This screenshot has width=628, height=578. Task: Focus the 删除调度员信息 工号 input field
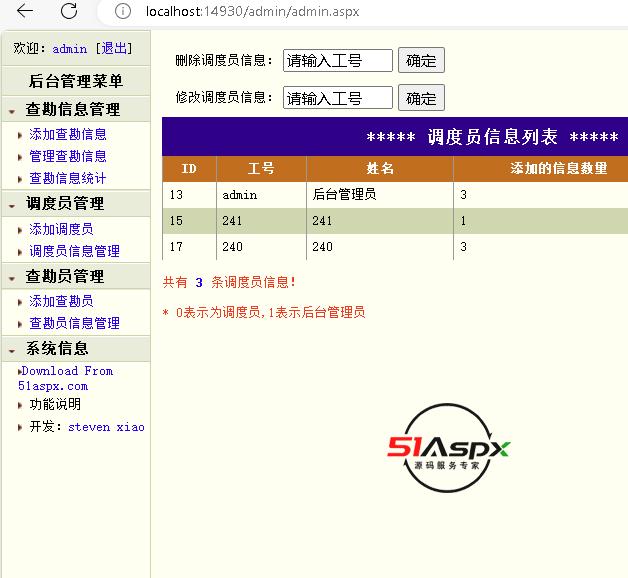(337, 60)
